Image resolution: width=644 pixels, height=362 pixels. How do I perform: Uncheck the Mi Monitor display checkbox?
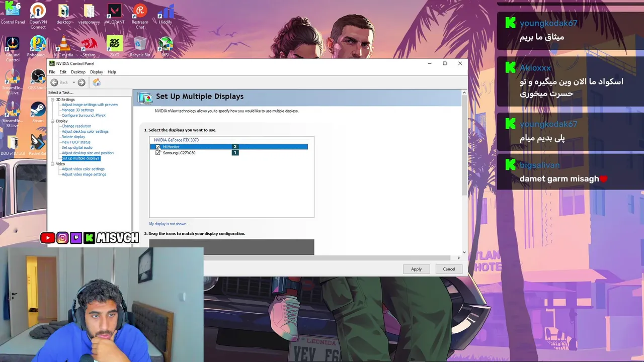point(158,147)
